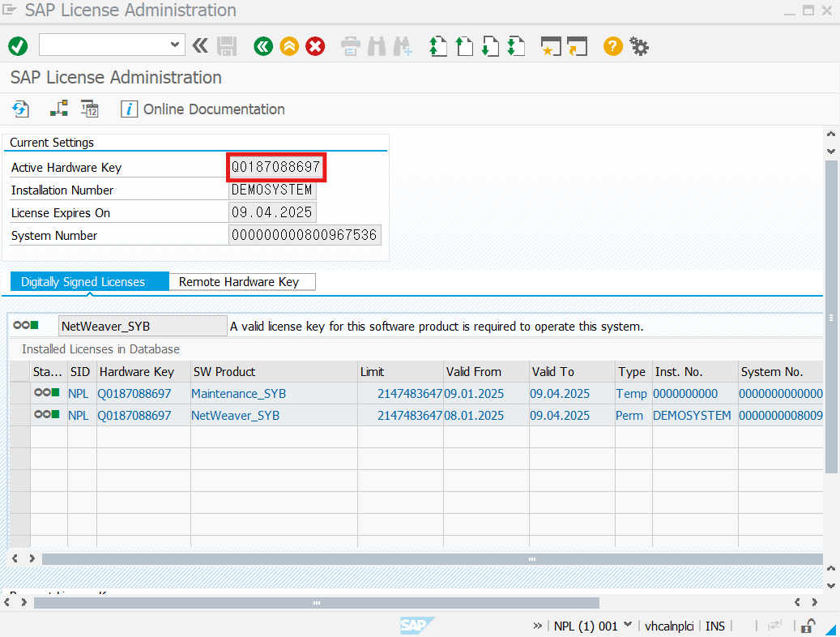
Task: Click the License Expires On date field
Action: (x=272, y=213)
